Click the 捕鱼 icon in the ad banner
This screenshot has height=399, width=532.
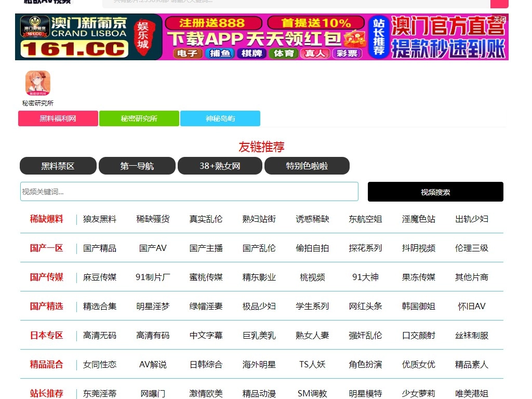(x=219, y=54)
